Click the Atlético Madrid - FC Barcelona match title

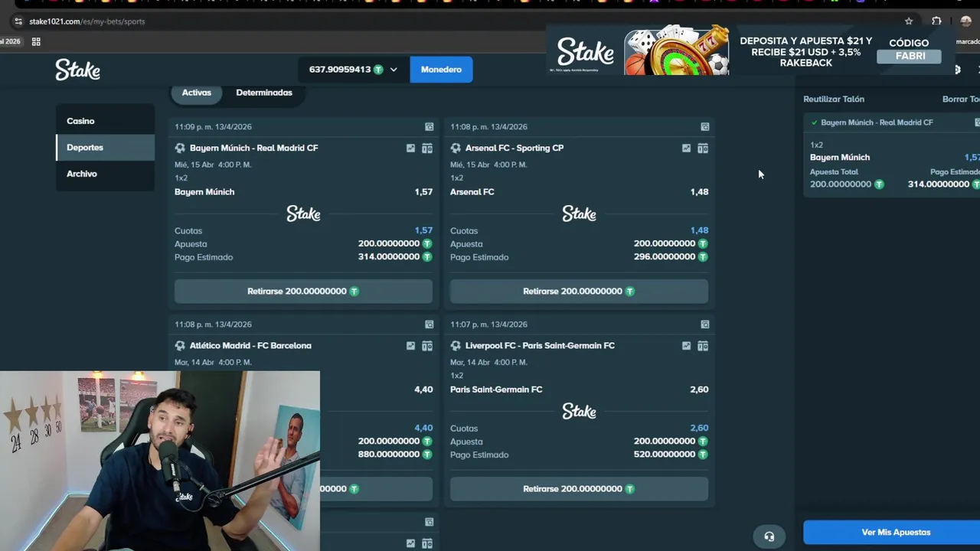coord(250,346)
